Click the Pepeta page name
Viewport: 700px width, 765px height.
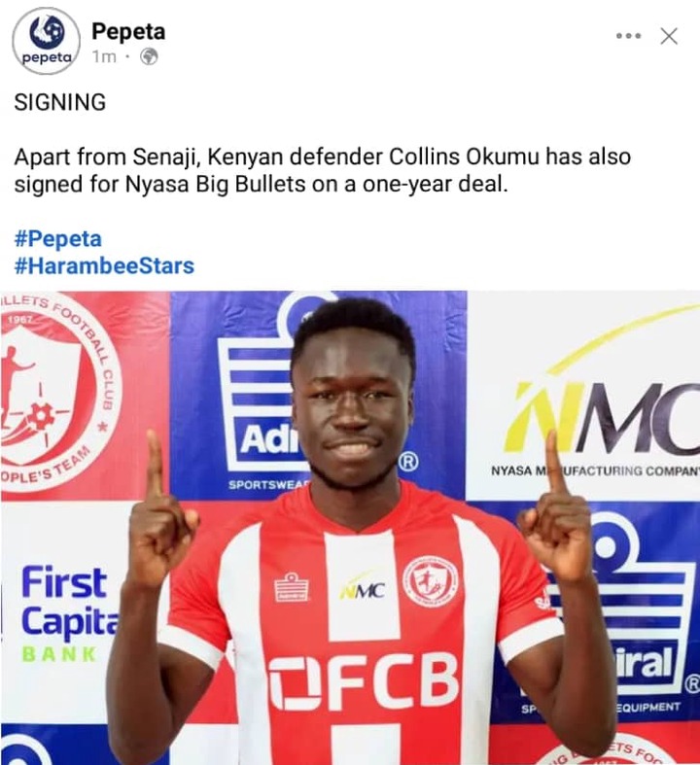(x=128, y=32)
